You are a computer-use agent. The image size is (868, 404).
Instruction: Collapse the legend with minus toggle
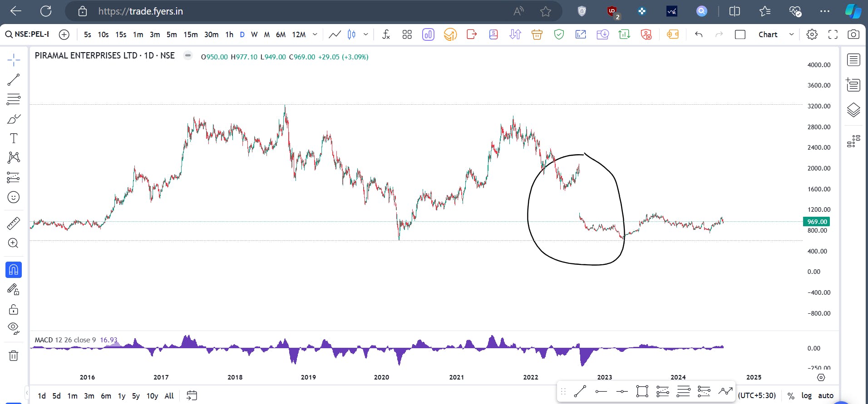tap(187, 55)
